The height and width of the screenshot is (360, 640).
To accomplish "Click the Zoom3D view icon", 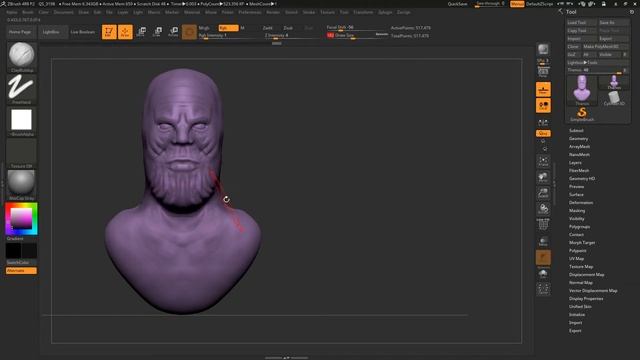I will coord(543,193).
